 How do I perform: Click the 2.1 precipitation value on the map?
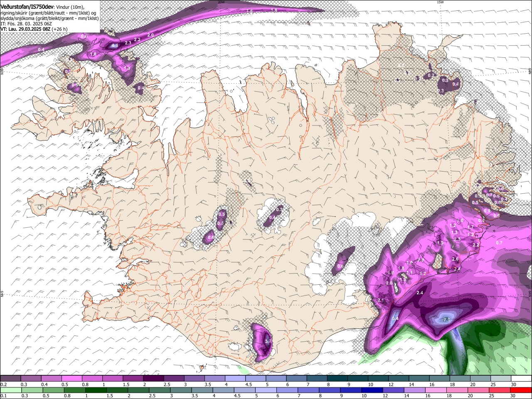[381, 300]
